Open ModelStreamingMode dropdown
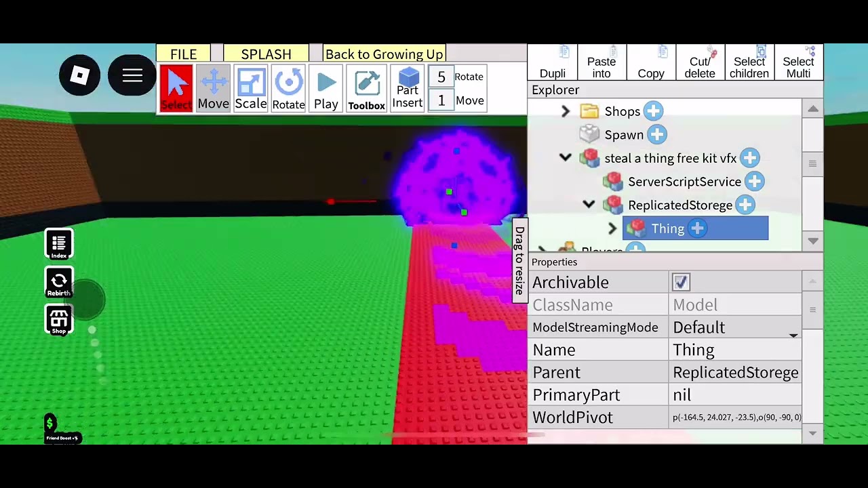This screenshot has width=868, height=488. point(793,335)
